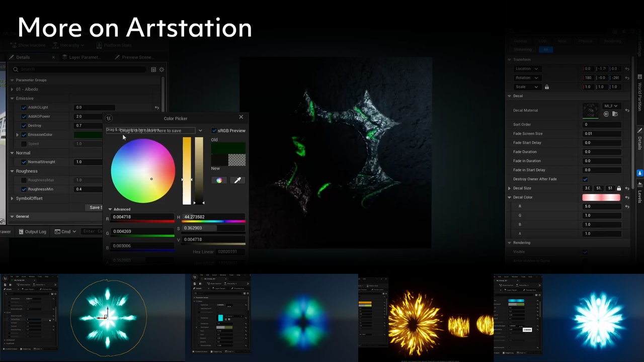
Task: Collapse the Emissive group
Action: (12, 99)
